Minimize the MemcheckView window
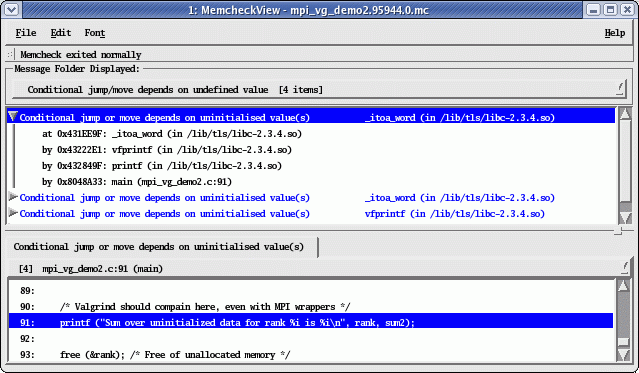The height and width of the screenshot is (373, 639). pyautogui.click(x=593, y=9)
